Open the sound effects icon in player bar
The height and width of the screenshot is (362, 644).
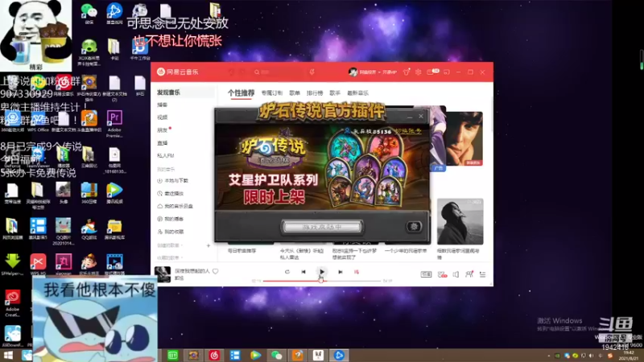tap(442, 274)
